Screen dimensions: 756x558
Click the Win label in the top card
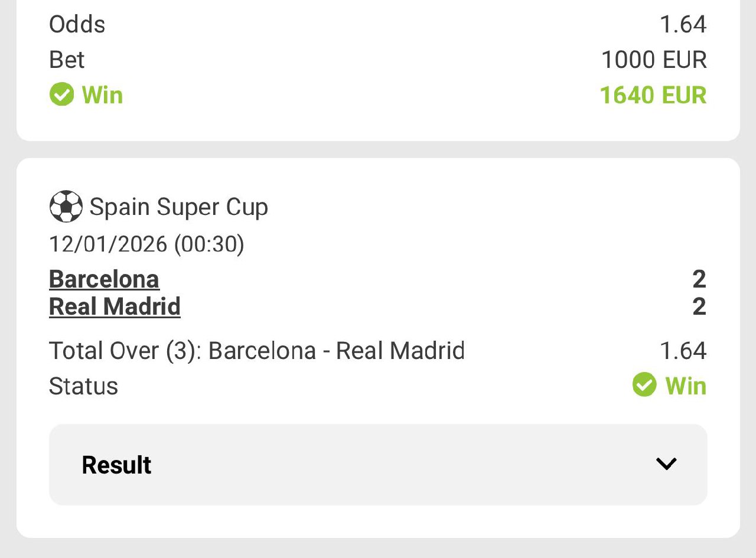[102, 95]
